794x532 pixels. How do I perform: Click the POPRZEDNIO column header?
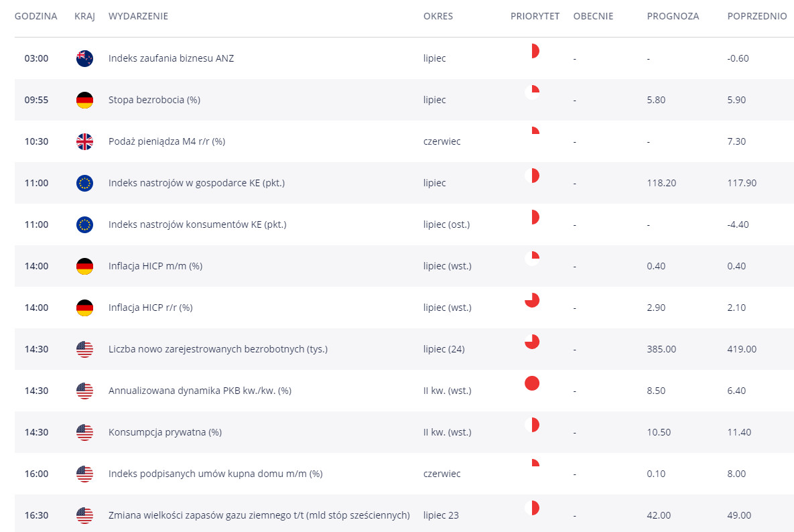coord(757,16)
